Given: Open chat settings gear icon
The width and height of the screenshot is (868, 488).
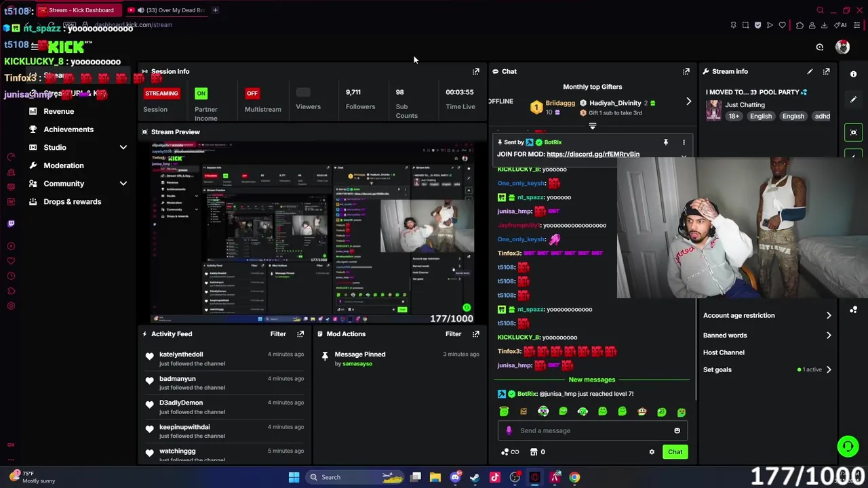Looking at the screenshot, I should [652, 452].
